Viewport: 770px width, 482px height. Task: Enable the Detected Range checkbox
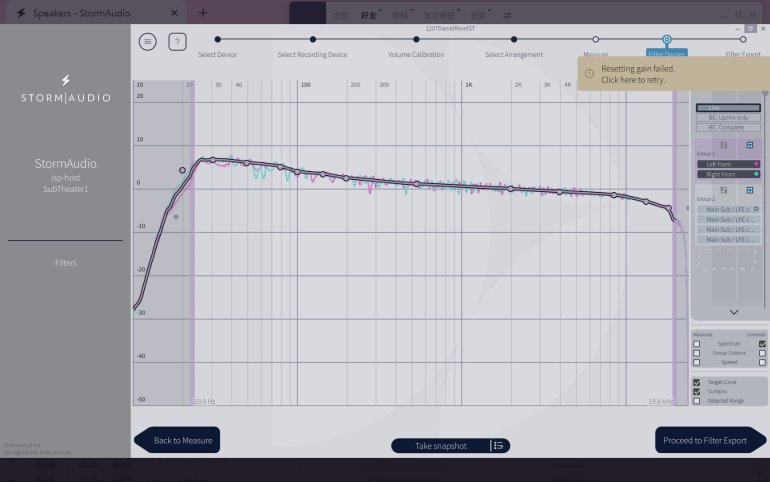[x=697, y=401]
